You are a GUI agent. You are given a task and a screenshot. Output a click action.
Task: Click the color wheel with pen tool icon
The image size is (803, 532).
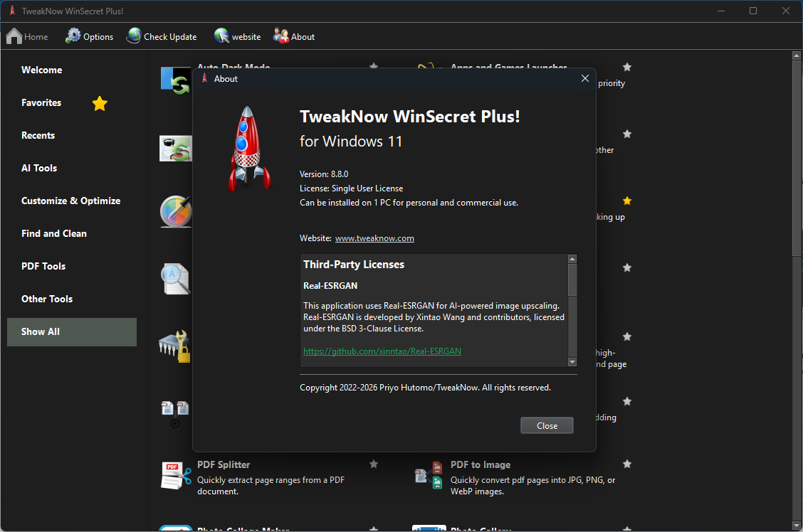[x=176, y=211]
